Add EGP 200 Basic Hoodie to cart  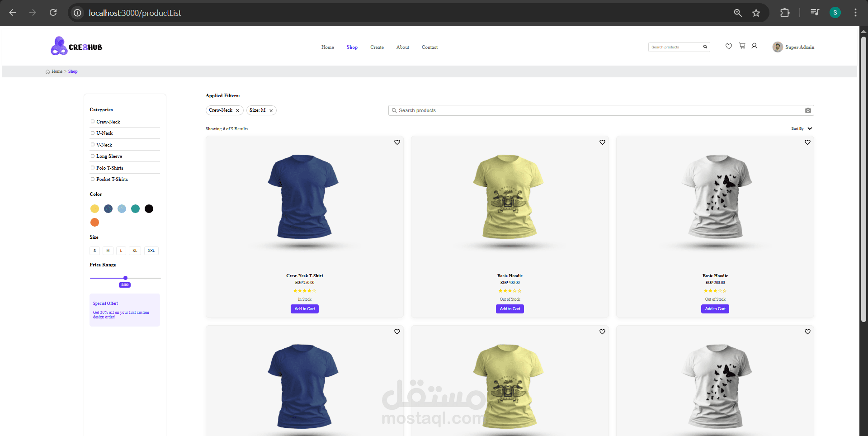[715, 309]
